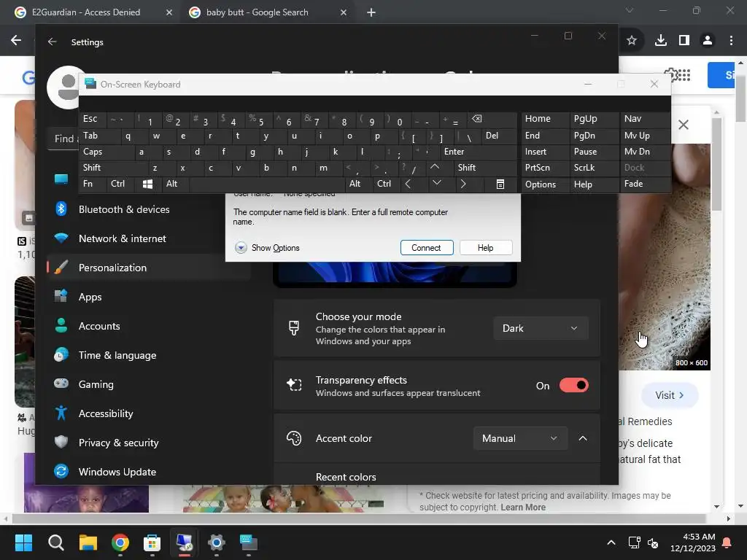Bookmark this page with star icon
The width and height of the screenshot is (747, 560).
[x=632, y=41]
